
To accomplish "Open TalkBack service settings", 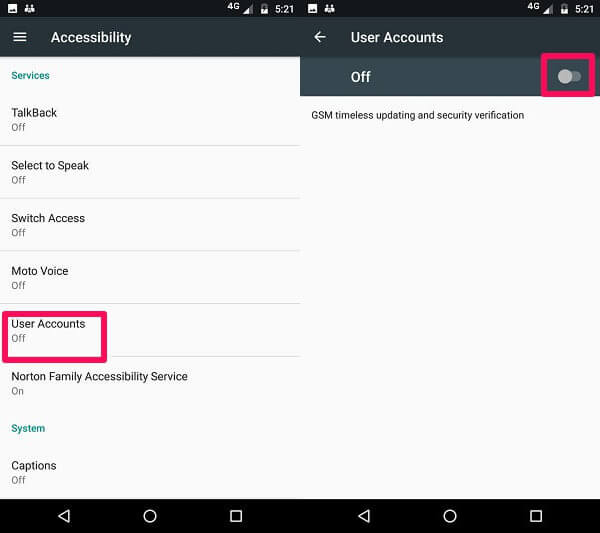I will (150, 119).
